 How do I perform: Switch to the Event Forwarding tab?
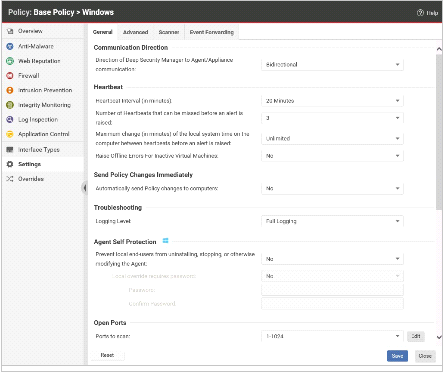(x=212, y=32)
